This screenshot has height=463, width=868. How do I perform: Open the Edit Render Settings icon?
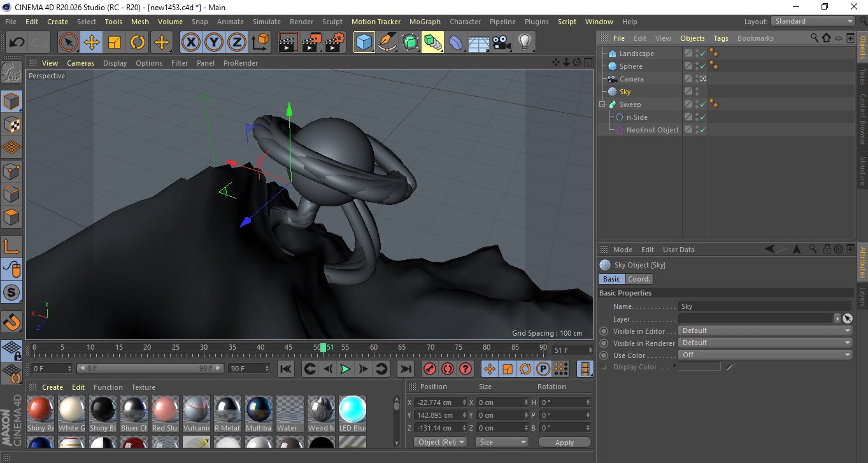pos(334,43)
